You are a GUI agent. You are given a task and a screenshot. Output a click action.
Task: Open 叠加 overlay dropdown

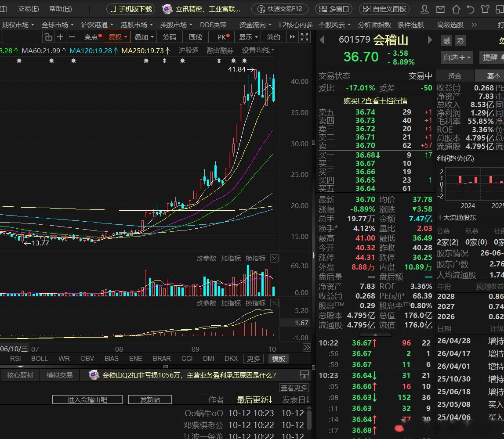[144, 37]
